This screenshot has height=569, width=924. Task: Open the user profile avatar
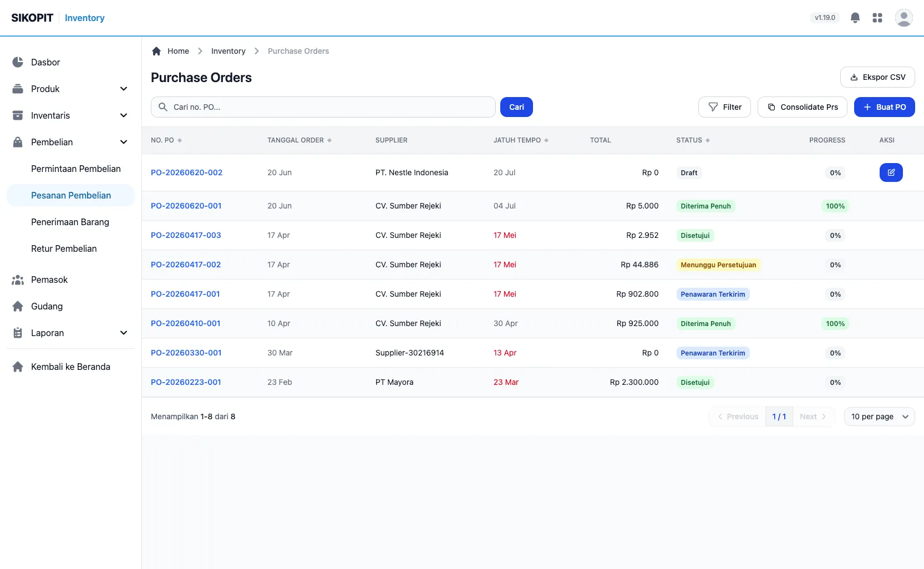904,18
